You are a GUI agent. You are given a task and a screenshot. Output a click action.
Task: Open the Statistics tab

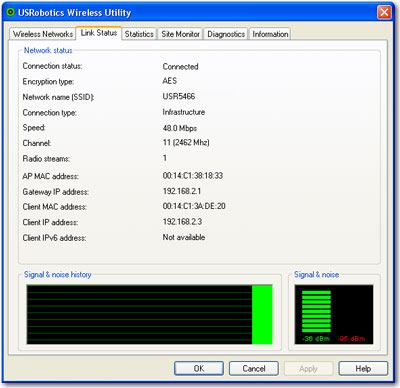tap(139, 34)
